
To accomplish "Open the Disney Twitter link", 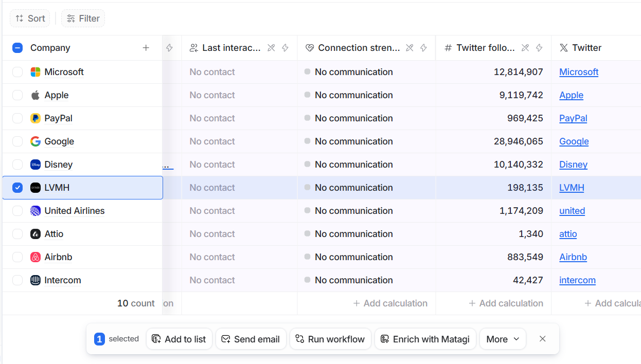I will (x=573, y=165).
